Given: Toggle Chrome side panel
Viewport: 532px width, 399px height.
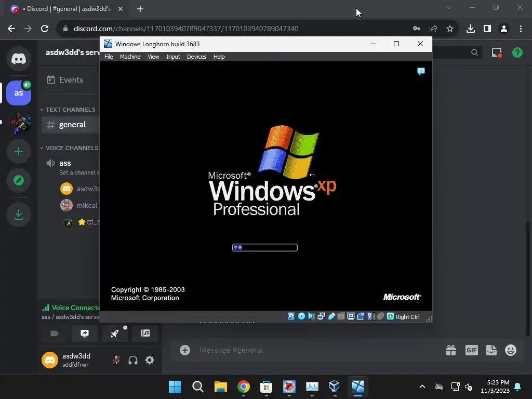Looking at the screenshot, I should 487,29.
